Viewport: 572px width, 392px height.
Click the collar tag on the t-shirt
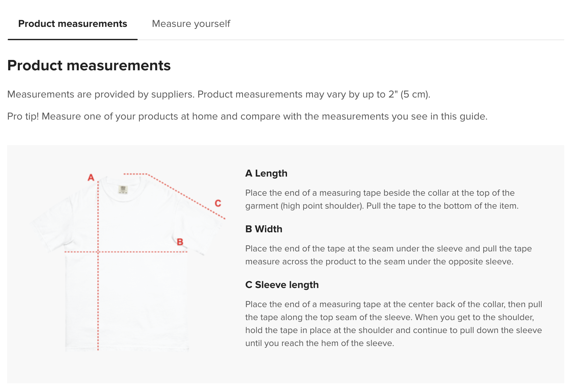pos(123,190)
